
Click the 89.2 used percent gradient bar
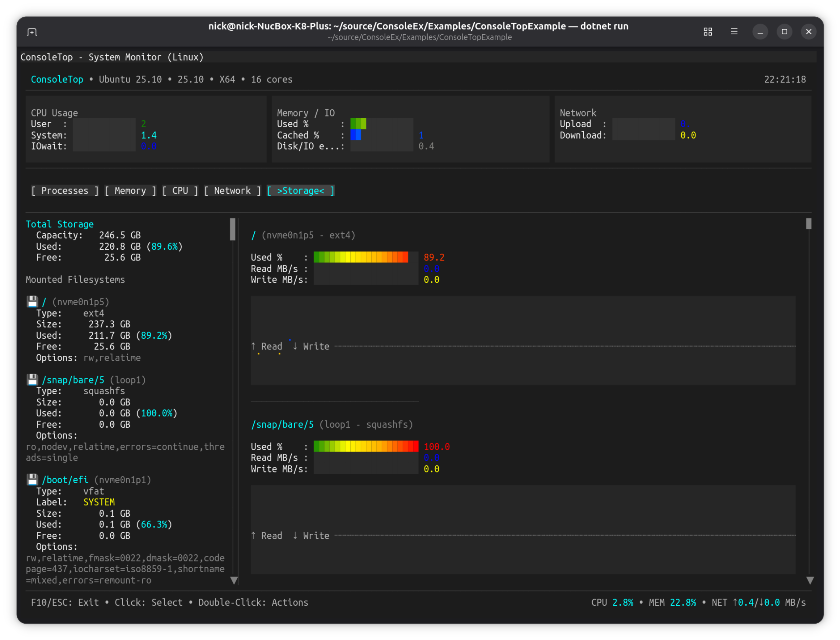[x=360, y=257]
